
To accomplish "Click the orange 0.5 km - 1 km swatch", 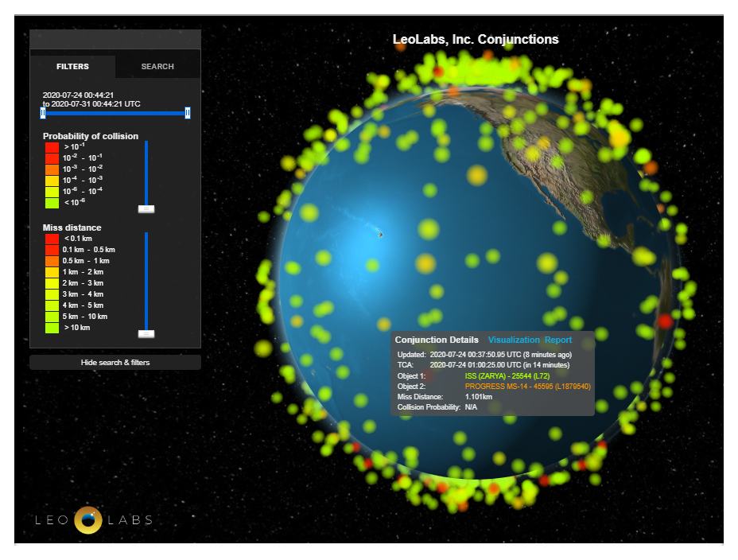I will click(x=52, y=261).
